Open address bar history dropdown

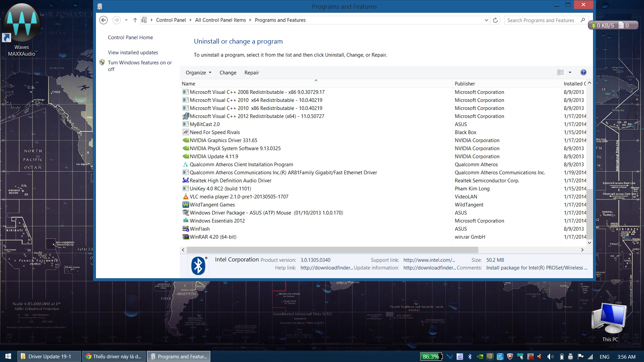click(x=486, y=20)
